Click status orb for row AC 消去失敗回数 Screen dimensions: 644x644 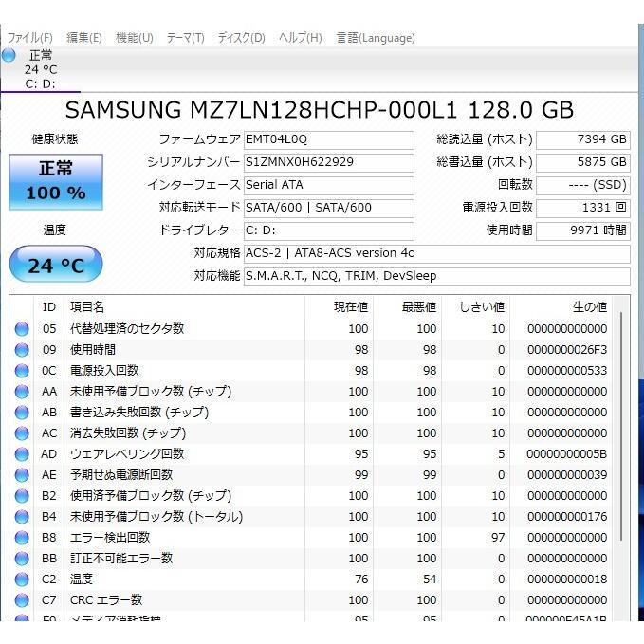pos(22,433)
